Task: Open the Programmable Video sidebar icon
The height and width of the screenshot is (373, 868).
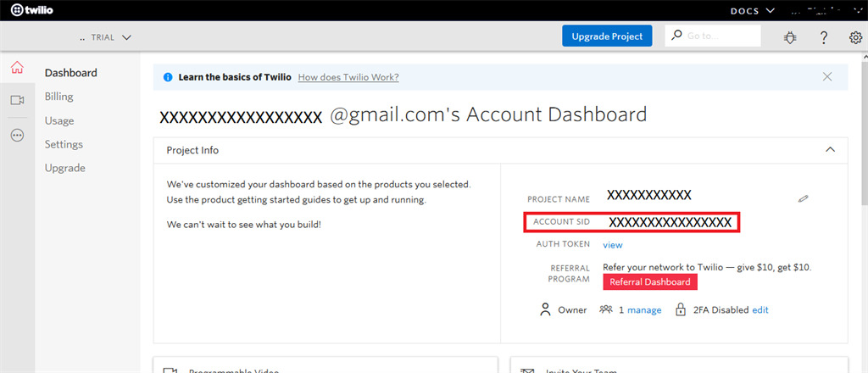Action: (x=17, y=100)
